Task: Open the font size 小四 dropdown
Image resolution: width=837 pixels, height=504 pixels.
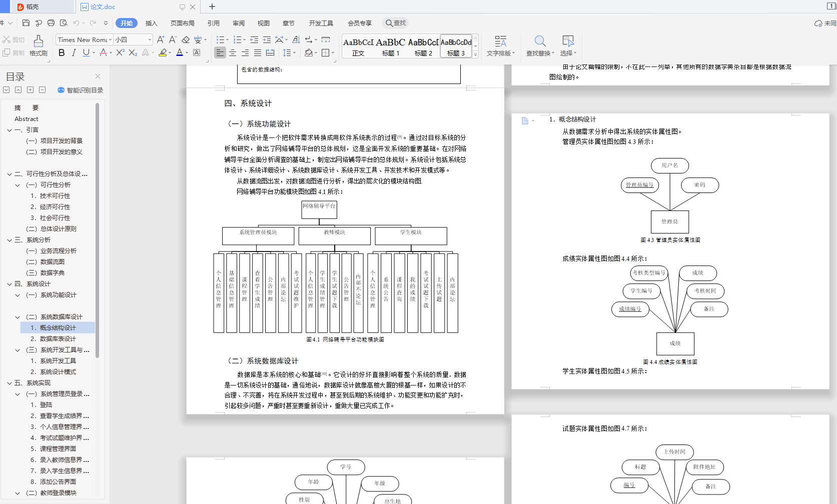Action: pyautogui.click(x=150, y=39)
